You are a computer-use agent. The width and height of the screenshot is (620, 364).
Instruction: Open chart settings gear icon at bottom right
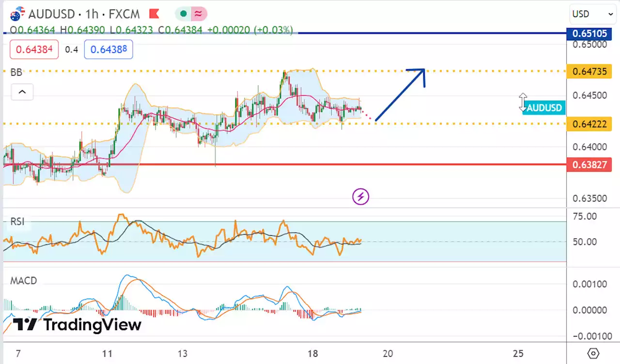[x=593, y=353]
